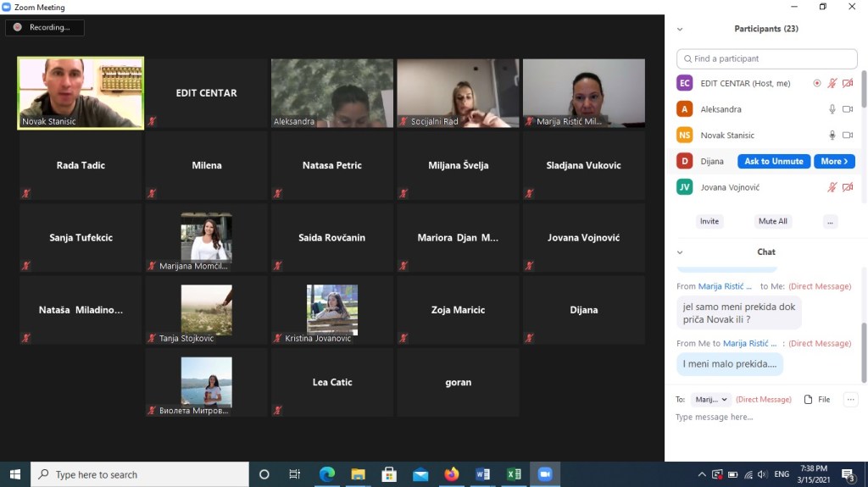Click the Find a participant search field
The image size is (868, 487).
(767, 58)
